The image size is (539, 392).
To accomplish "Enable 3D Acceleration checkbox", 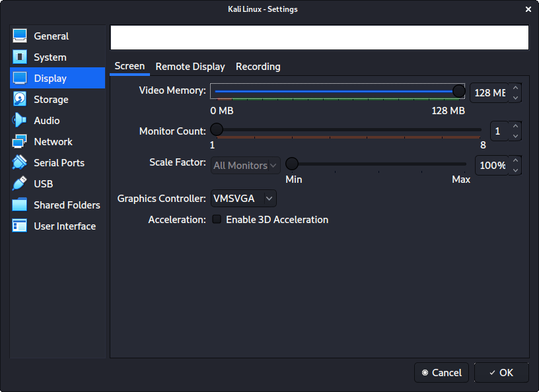I will tap(217, 220).
